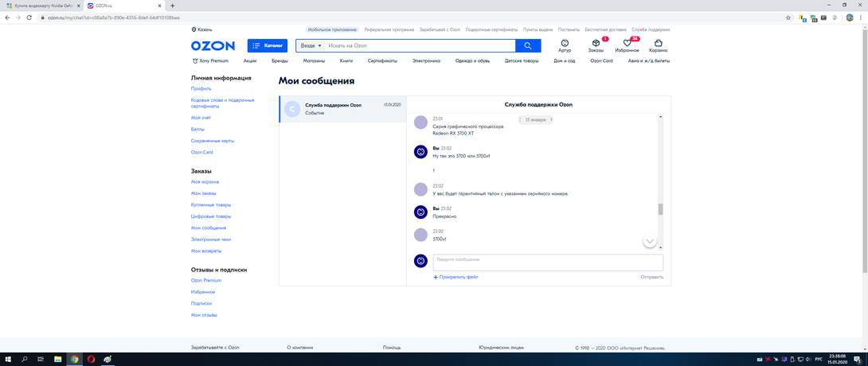Click the yellow Chrome extension icon

point(803,18)
